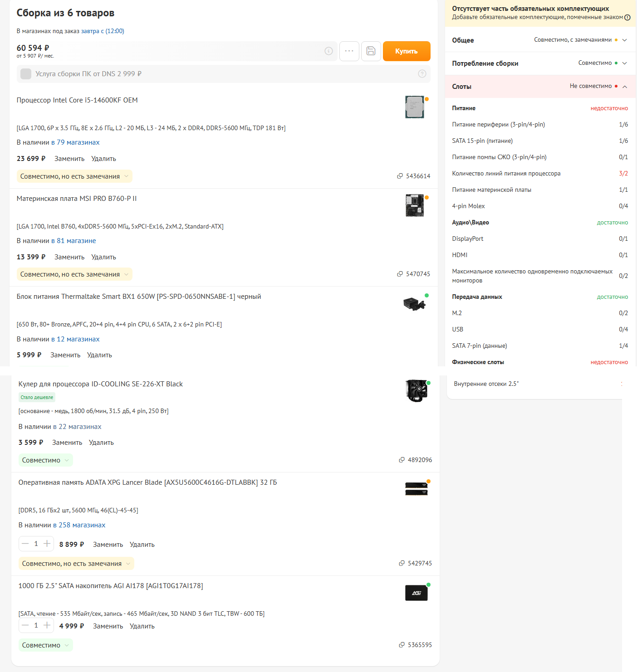Open the Thermaltake Smart BX1 PSU thumbnail

415,303
